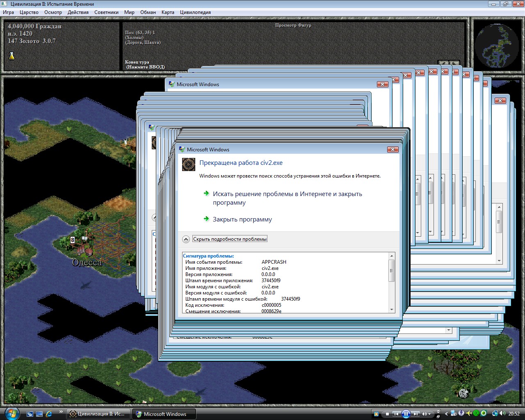525x420 pixels.
Task: Launch Internet Explorer from Quick Launch
Action: tap(49, 414)
